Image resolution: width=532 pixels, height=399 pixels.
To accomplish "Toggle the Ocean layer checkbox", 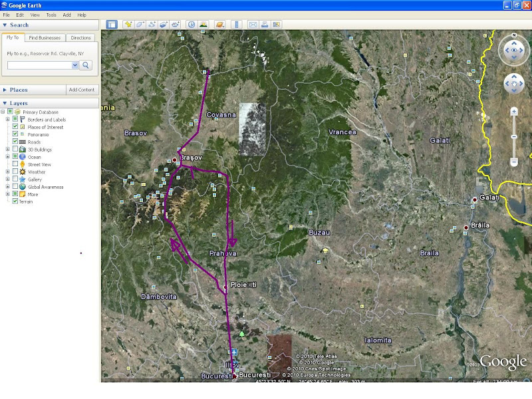I will tap(15, 156).
